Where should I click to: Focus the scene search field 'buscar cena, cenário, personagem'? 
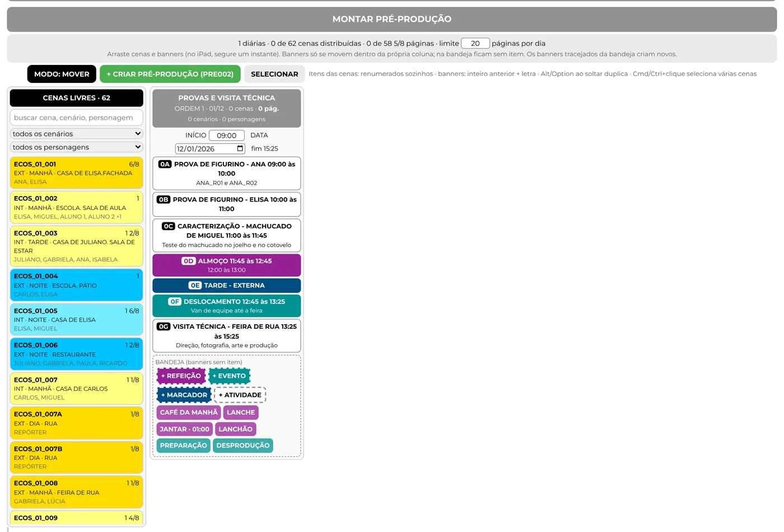(76, 118)
